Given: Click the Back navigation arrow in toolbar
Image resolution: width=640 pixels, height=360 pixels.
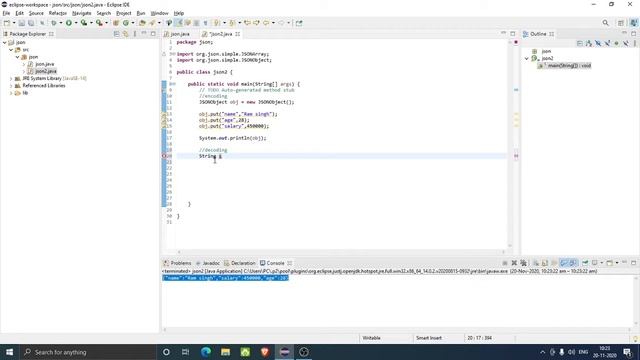Looking at the screenshot, I should click(266, 23).
